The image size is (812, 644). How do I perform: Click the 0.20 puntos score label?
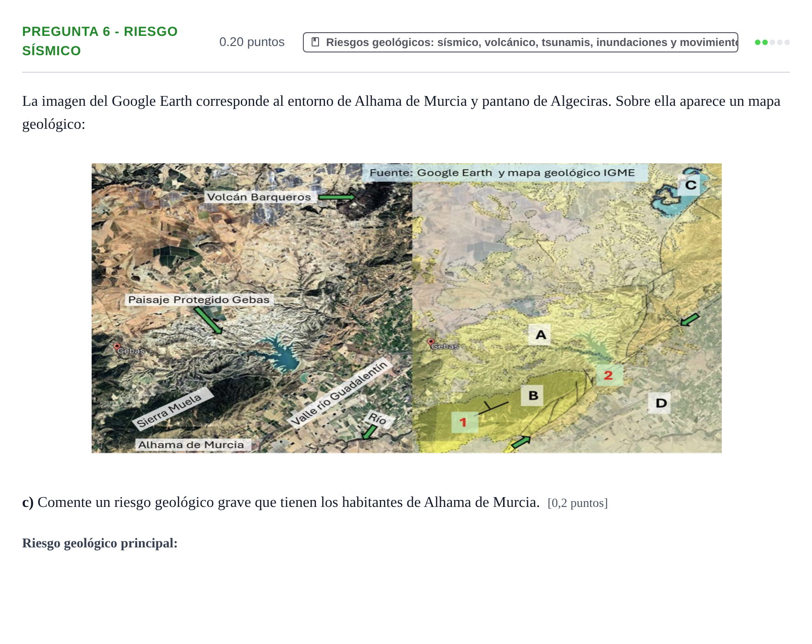[x=252, y=42]
